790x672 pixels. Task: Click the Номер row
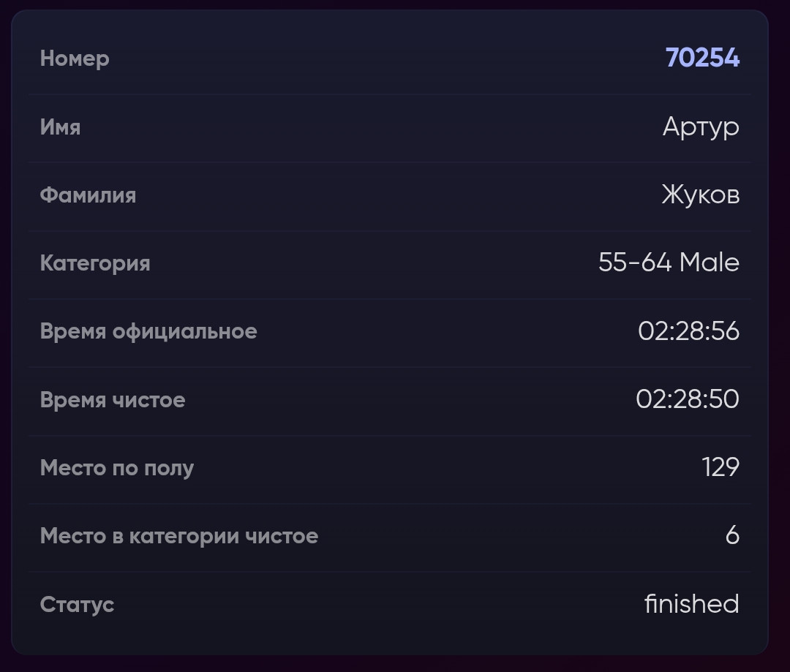(390, 58)
